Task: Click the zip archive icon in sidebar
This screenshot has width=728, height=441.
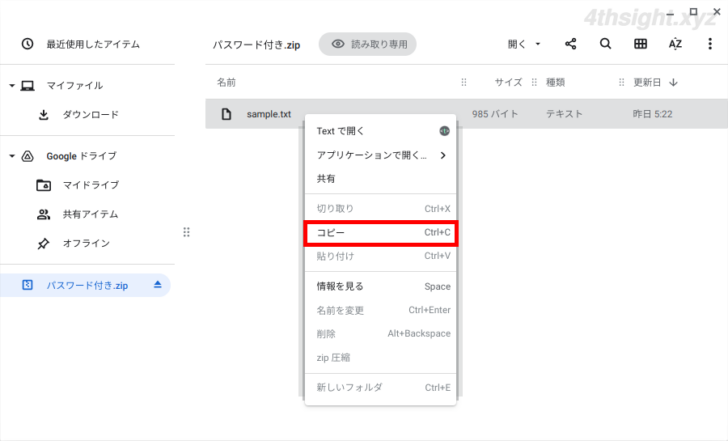Action: 27,285
